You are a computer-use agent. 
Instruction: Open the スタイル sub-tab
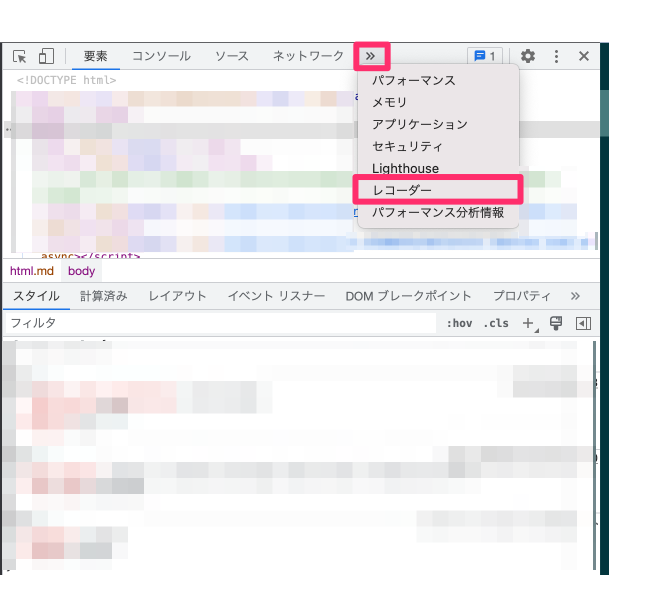click(36, 296)
